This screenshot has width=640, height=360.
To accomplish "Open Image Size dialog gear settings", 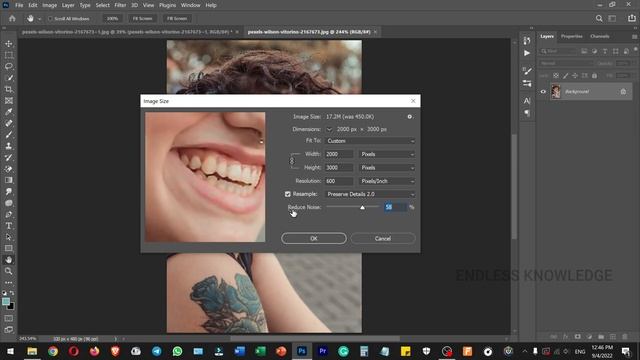I will 409,117.
